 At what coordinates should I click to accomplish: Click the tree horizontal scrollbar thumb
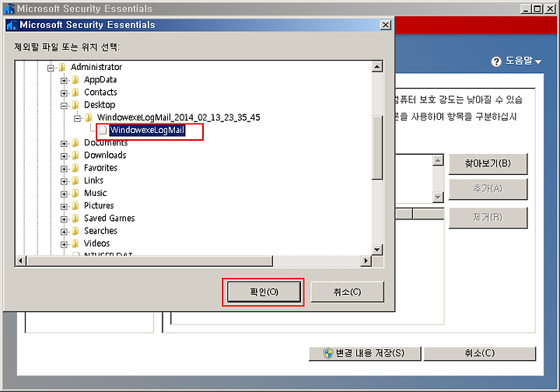coord(149,261)
